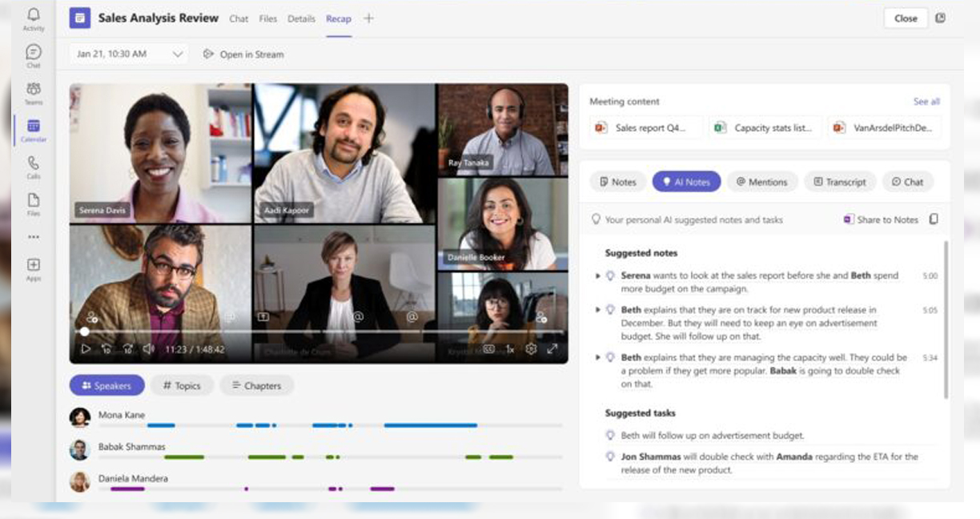This screenshot has width=980, height=519.
Task: Select the Speakers view below the video
Action: [106, 385]
